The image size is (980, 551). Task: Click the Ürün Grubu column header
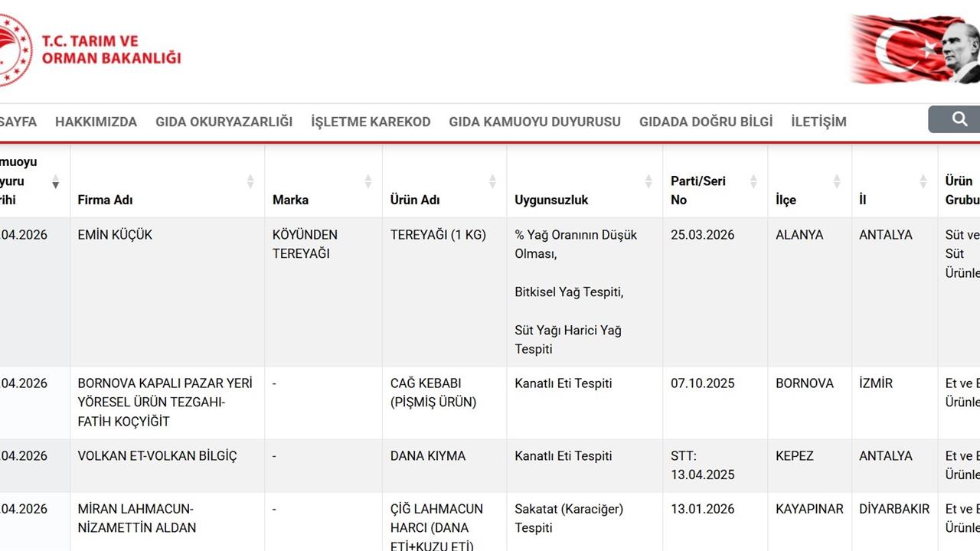(961, 191)
